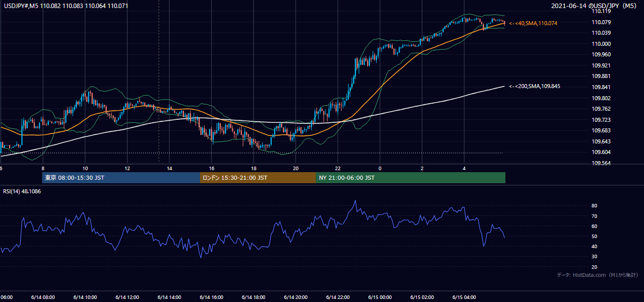Click hour label 4 under the price chart
The height and width of the screenshot is (302, 644).
(465, 169)
